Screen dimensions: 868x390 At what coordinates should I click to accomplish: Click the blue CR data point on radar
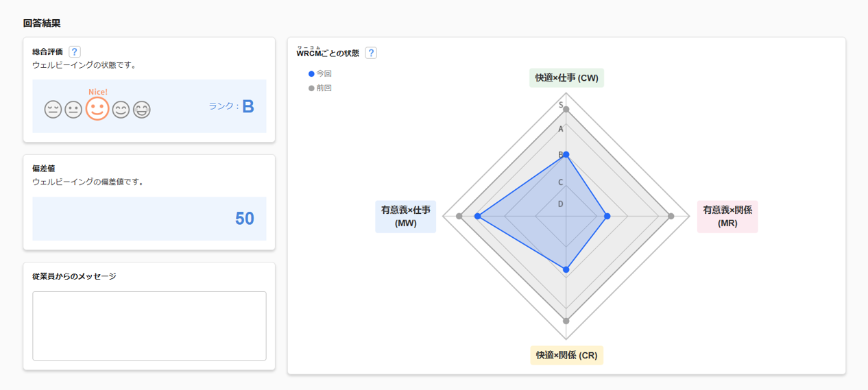(566, 269)
